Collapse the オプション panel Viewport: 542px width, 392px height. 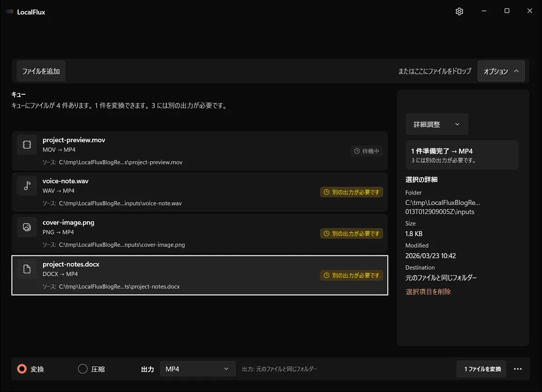(x=501, y=71)
